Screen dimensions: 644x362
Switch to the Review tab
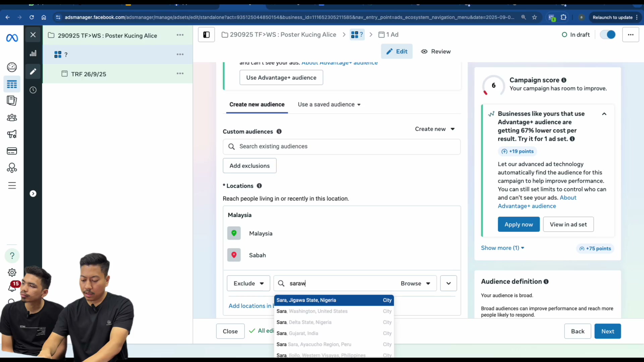436,52
